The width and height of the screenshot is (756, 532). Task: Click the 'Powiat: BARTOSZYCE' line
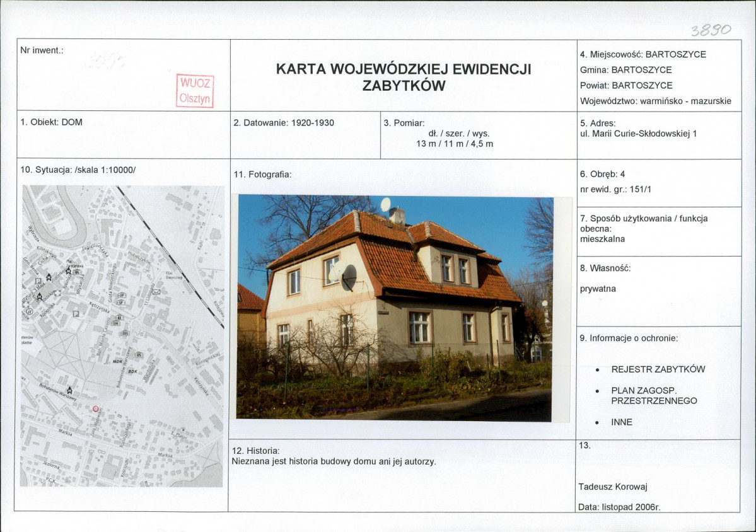tap(626, 85)
